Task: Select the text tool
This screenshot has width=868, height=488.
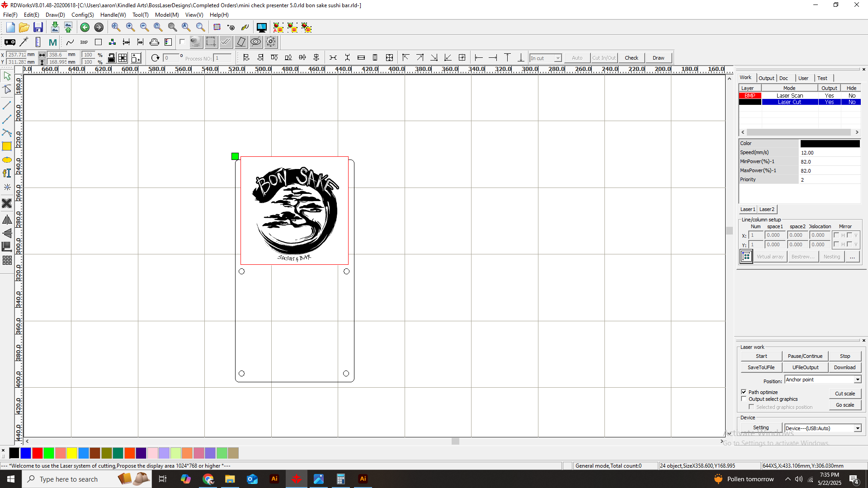Action: [x=7, y=174]
